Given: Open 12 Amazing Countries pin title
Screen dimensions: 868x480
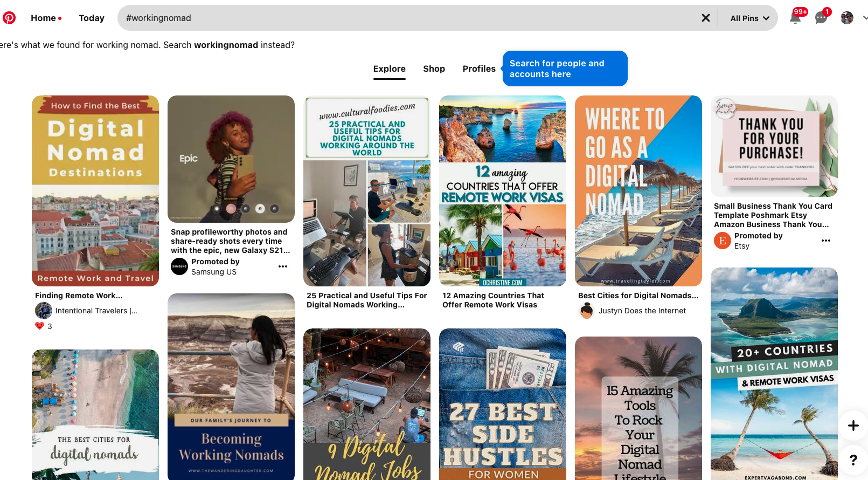Looking at the screenshot, I should coord(493,300).
